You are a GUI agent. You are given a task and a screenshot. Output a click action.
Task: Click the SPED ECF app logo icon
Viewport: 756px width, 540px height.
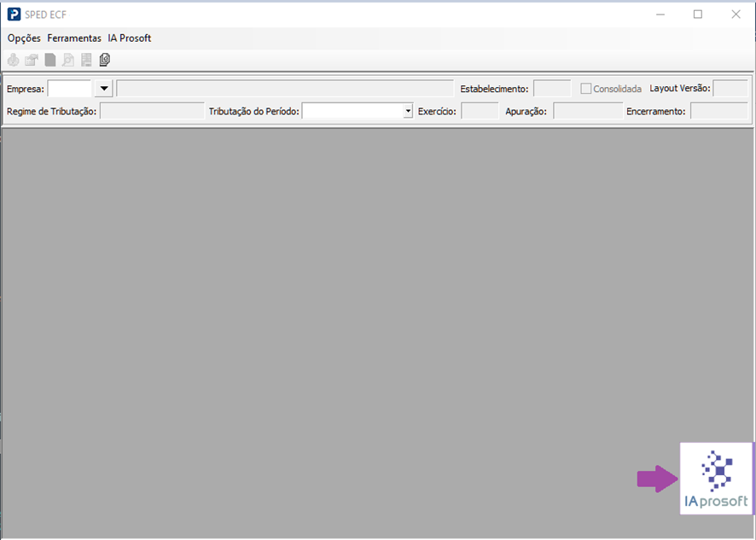pos(14,15)
